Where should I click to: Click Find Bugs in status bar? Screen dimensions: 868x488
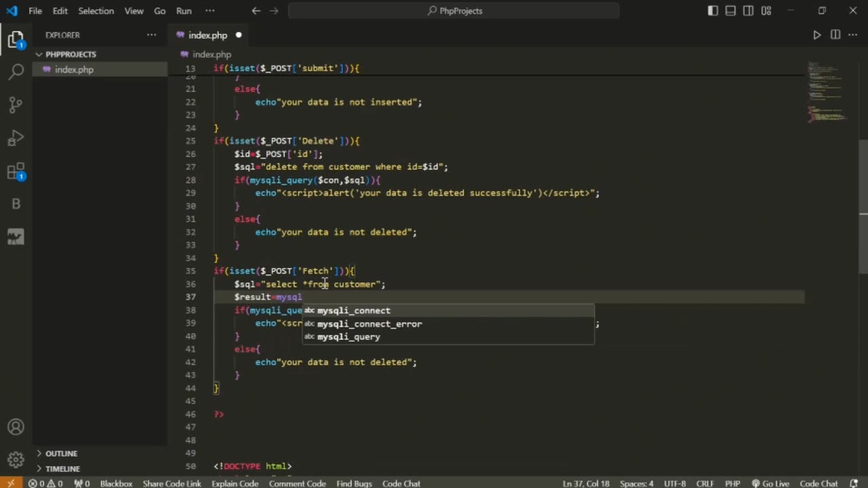(354, 483)
